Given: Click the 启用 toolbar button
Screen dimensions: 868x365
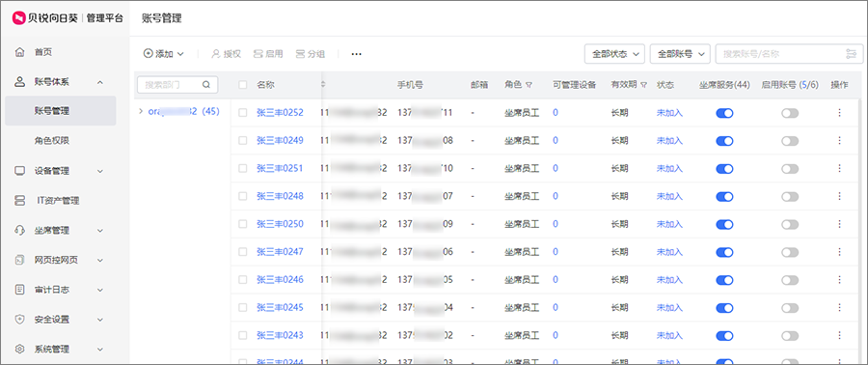Looking at the screenshot, I should 268,54.
